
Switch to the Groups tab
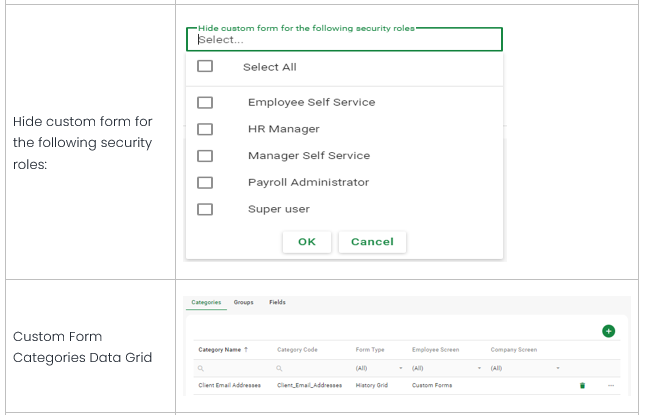243,302
